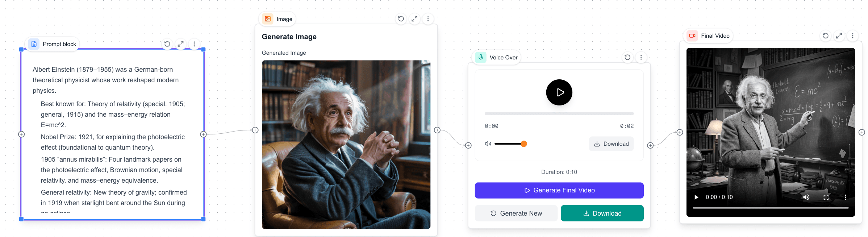Regenerate the Final Video block

pos(826,36)
